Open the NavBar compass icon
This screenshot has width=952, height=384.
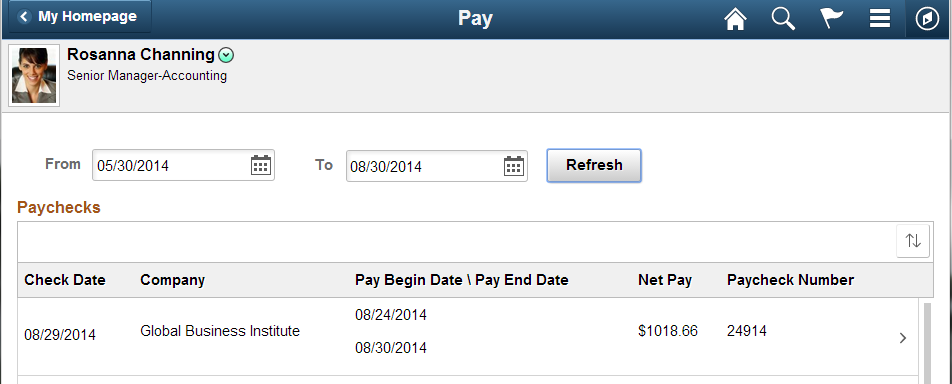(927, 19)
